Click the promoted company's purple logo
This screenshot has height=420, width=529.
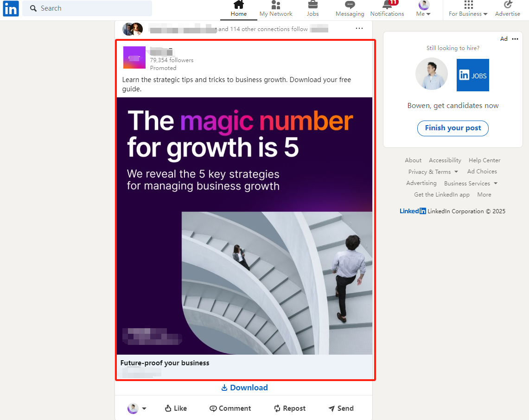(134, 57)
